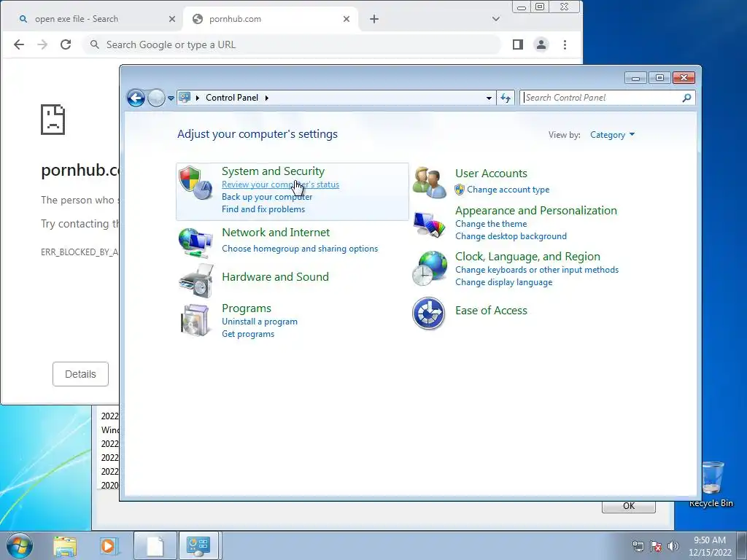
Task: Open the User Accounts category
Action: point(491,174)
